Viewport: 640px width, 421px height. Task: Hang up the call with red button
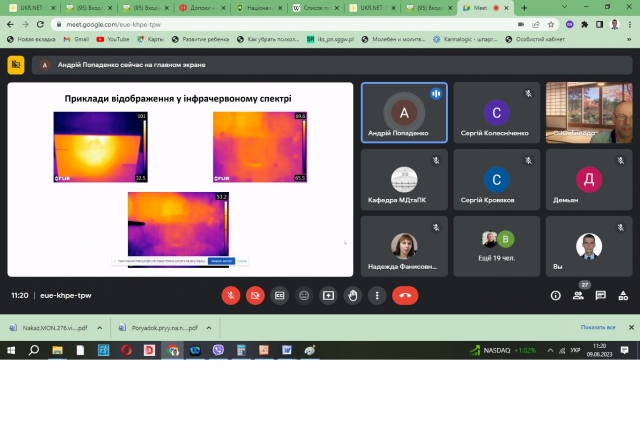[x=405, y=295]
